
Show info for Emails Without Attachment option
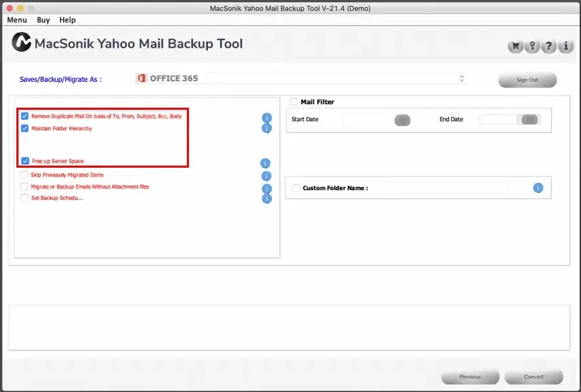[x=267, y=188]
